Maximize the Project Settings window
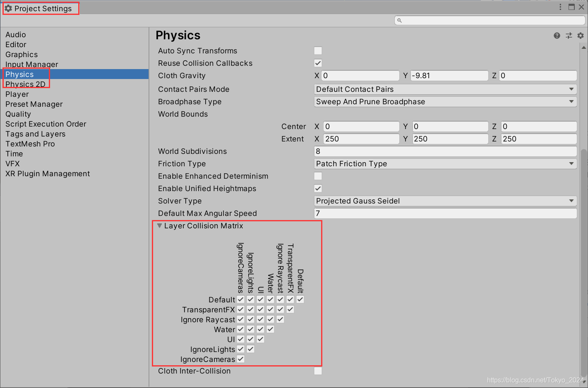Image resolution: width=588 pixels, height=388 pixels. coord(571,7)
